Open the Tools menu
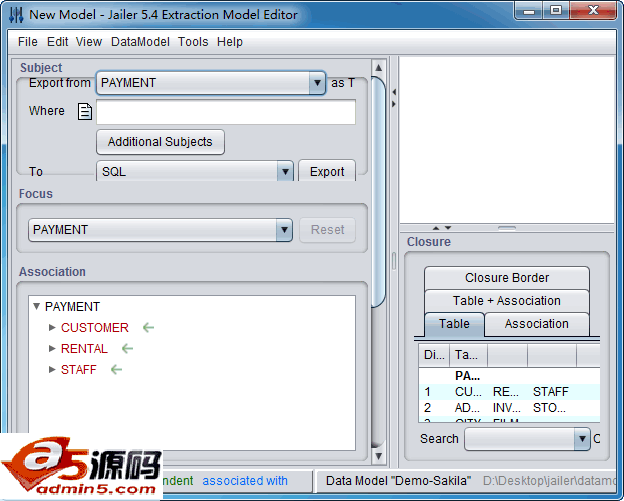Viewport: 624px width, 501px height. [193, 42]
